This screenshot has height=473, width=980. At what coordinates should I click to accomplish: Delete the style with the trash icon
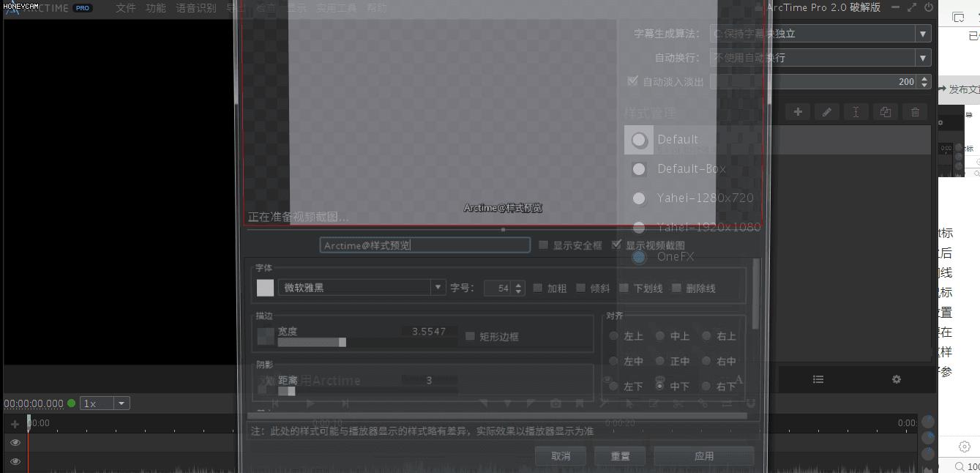914,111
